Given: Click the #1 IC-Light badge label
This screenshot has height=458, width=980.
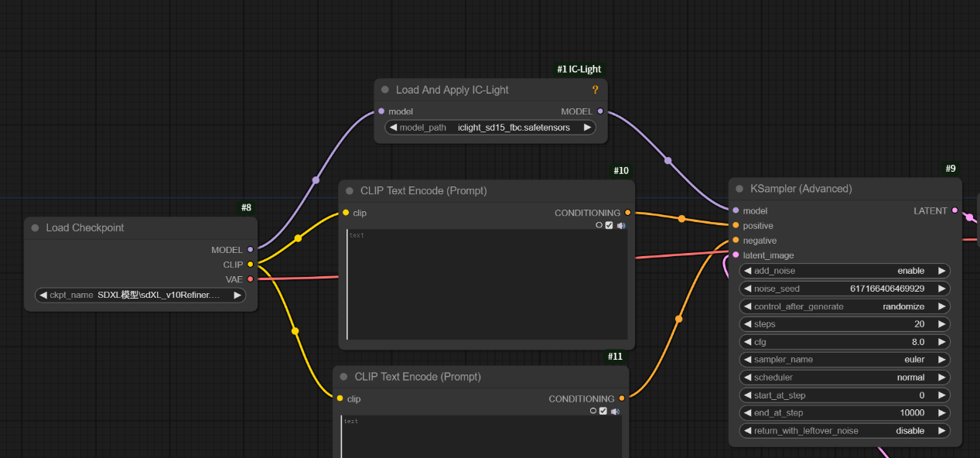Looking at the screenshot, I should 579,70.
